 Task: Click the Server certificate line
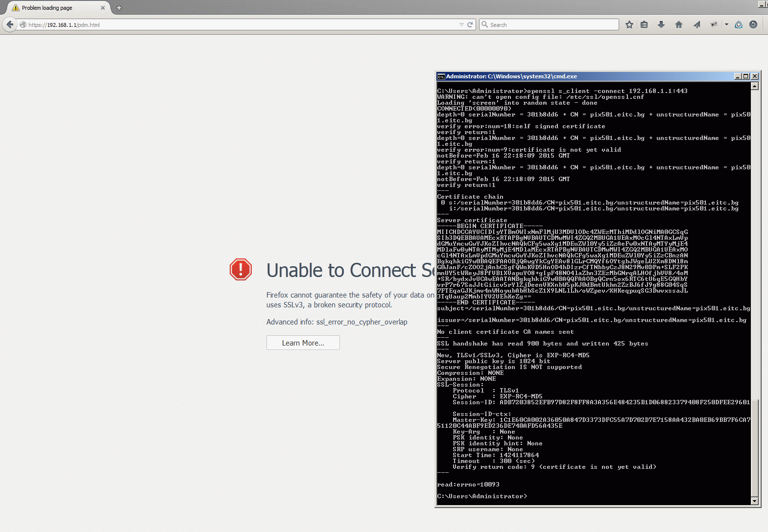472,220
